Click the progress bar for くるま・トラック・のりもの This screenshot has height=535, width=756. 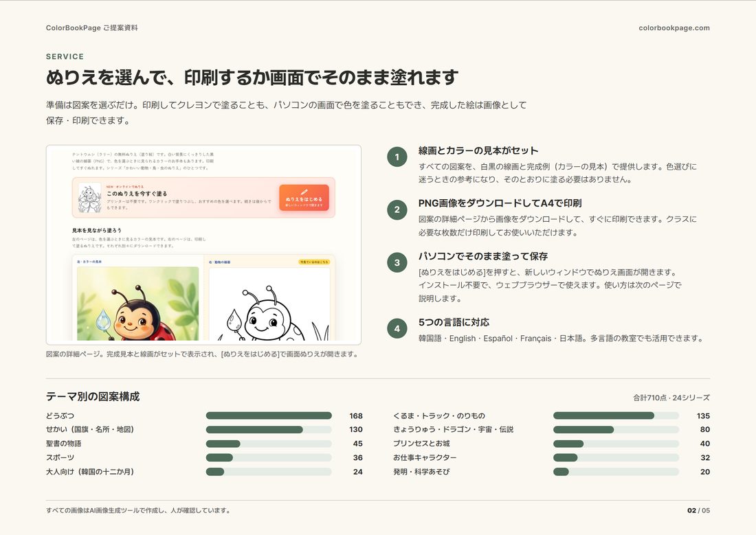point(616,416)
